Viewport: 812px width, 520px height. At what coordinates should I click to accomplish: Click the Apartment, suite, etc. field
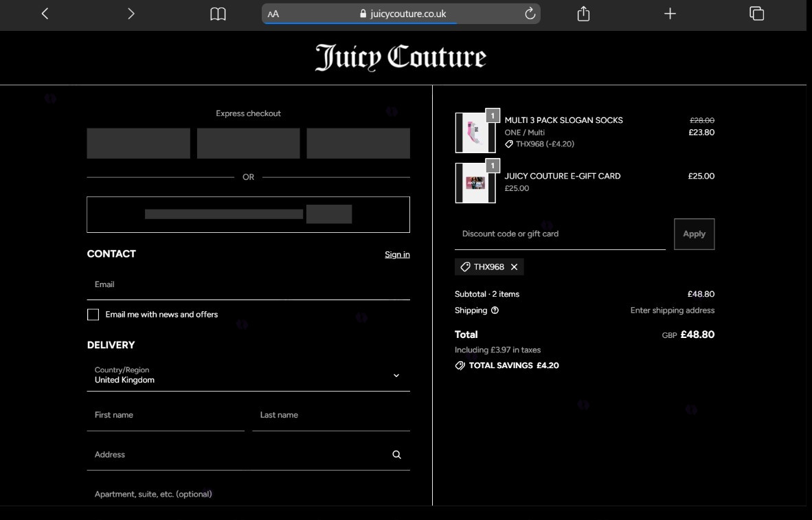[248, 494]
